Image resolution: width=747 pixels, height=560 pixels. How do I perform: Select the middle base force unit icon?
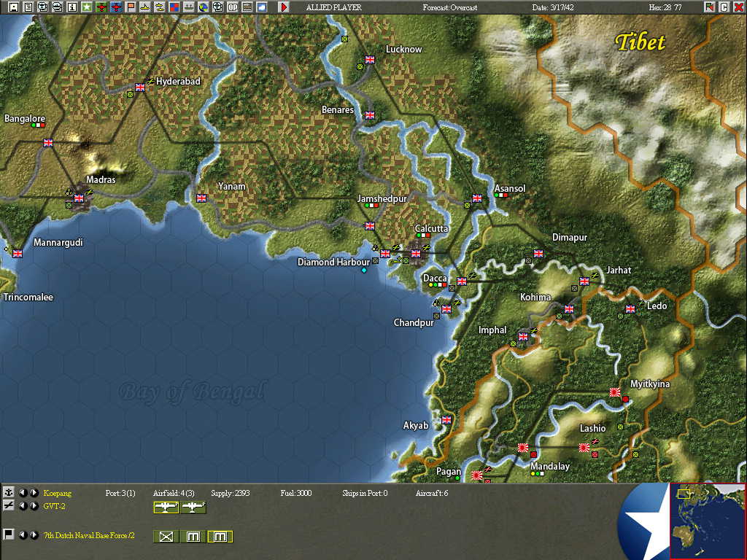(193, 537)
